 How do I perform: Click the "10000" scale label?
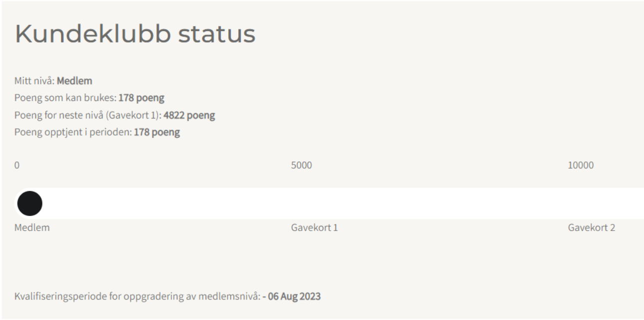pyautogui.click(x=581, y=166)
